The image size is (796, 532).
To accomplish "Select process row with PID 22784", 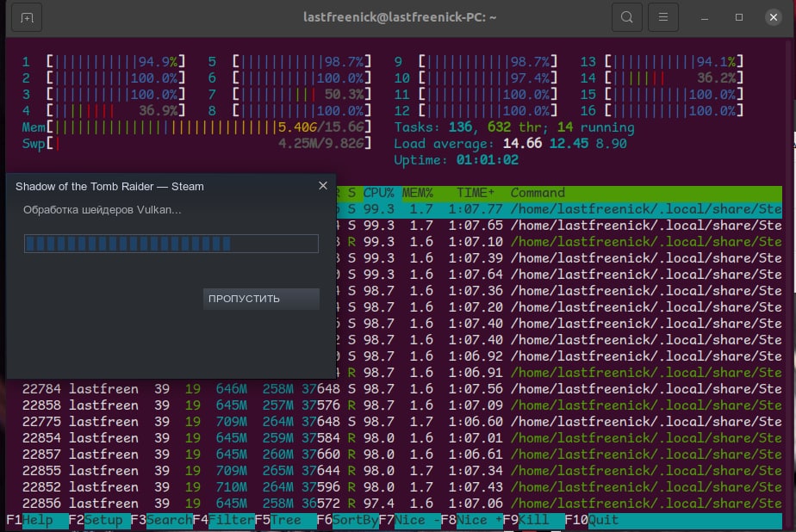I will [x=401, y=389].
